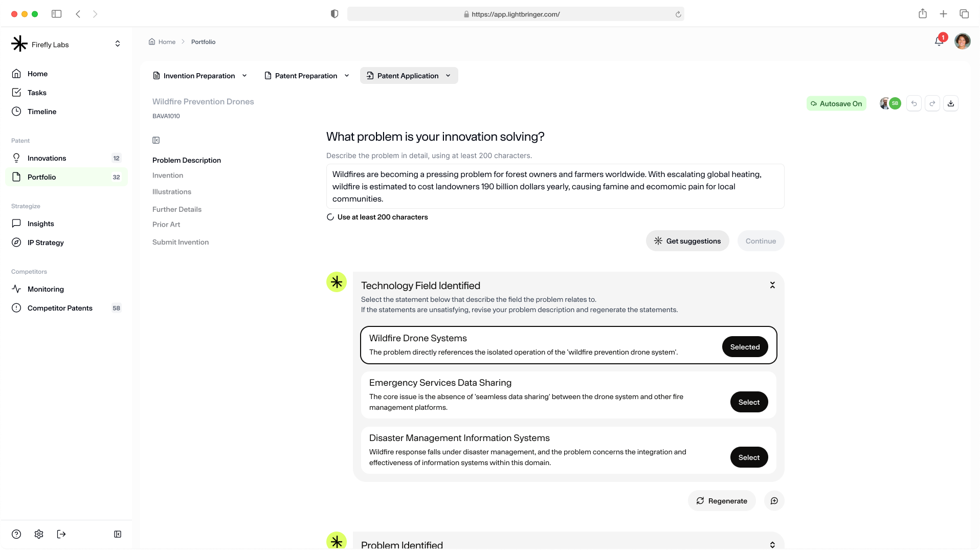Click the asterisk badge beside Technology Field Identified

[337, 282]
